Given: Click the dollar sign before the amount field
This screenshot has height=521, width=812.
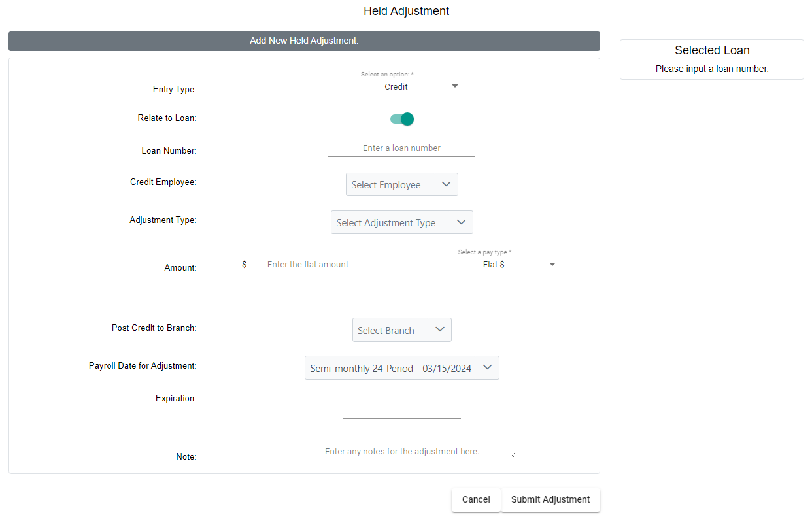Looking at the screenshot, I should 245,265.
